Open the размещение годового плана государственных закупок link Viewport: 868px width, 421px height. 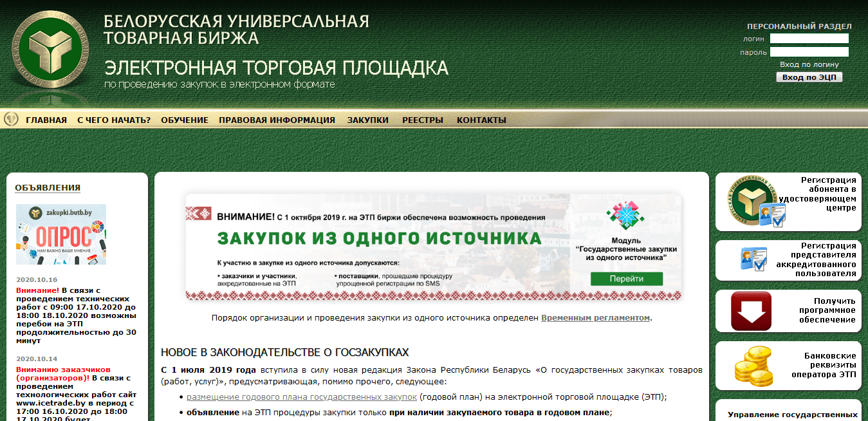click(301, 397)
